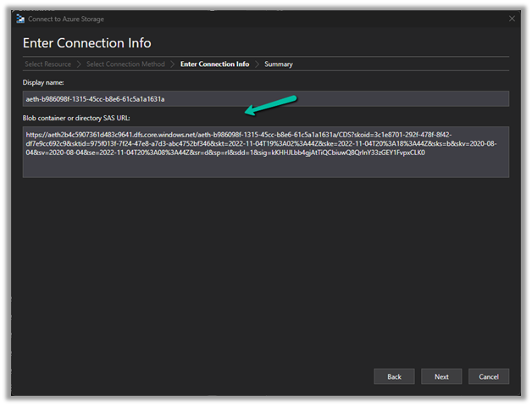
Task: Close the Connect to Azure Storage dialog
Action: click(512, 19)
